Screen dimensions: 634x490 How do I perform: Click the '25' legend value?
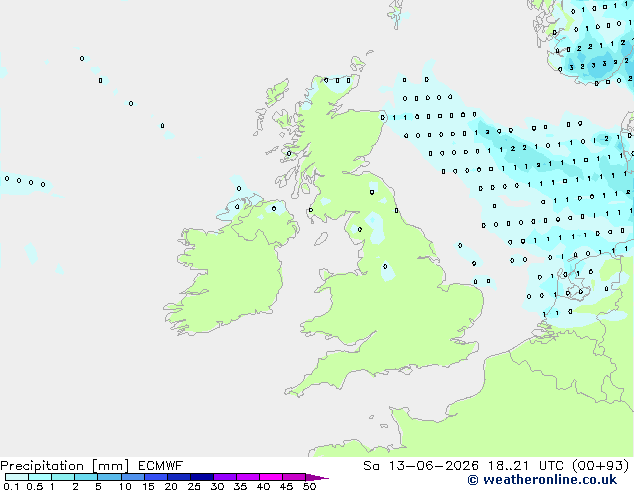[x=194, y=486]
